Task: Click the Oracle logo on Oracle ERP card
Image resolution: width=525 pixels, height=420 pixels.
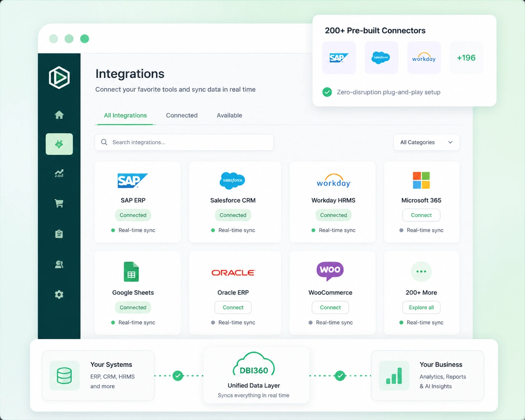Action: (x=233, y=273)
